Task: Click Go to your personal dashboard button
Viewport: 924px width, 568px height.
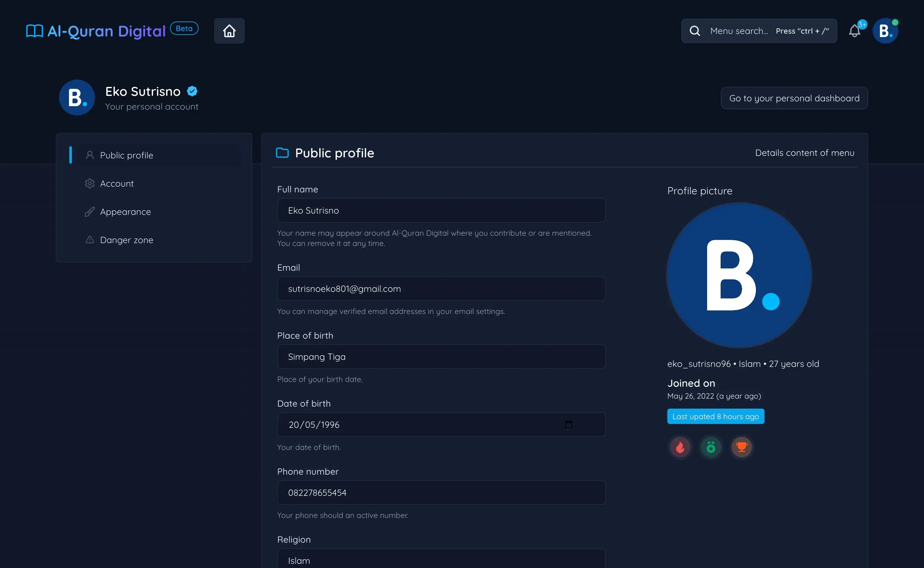Action: pos(794,97)
